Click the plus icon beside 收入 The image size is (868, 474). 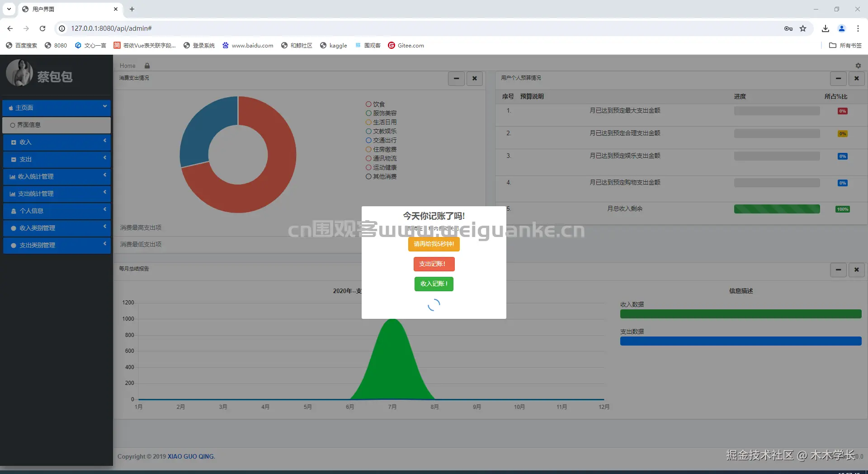point(14,142)
